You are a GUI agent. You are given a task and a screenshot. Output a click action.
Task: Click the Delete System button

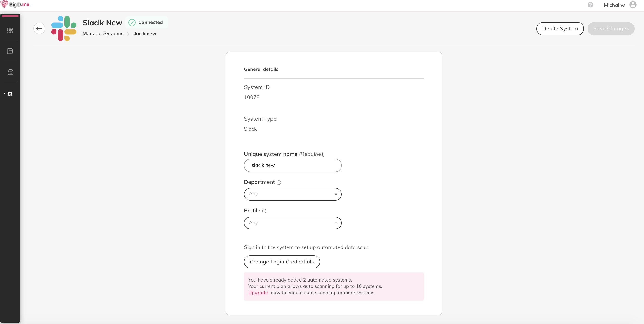[560, 28]
